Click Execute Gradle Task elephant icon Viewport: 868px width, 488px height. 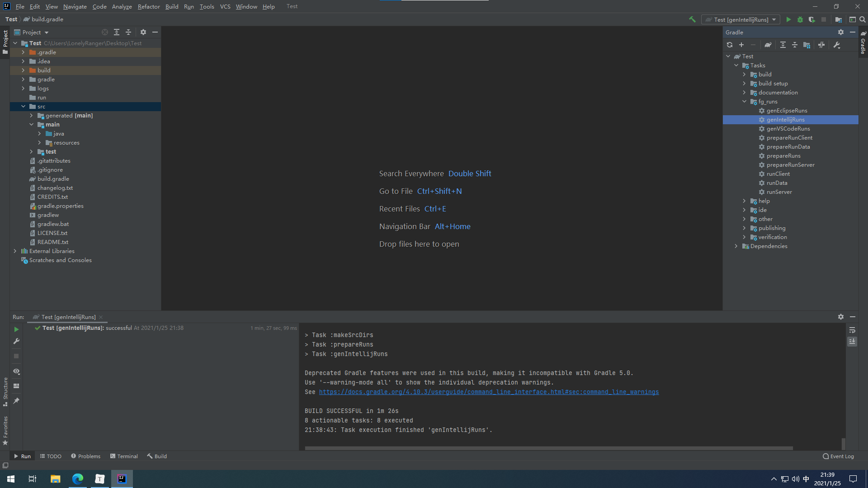[768, 45]
